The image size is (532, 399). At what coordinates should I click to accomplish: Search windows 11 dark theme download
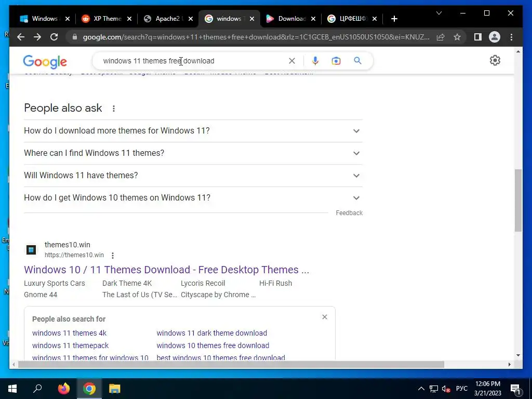pos(212,333)
